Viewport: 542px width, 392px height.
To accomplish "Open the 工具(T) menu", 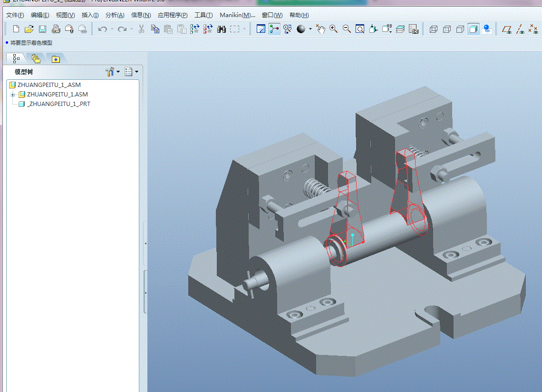I will pyautogui.click(x=203, y=15).
